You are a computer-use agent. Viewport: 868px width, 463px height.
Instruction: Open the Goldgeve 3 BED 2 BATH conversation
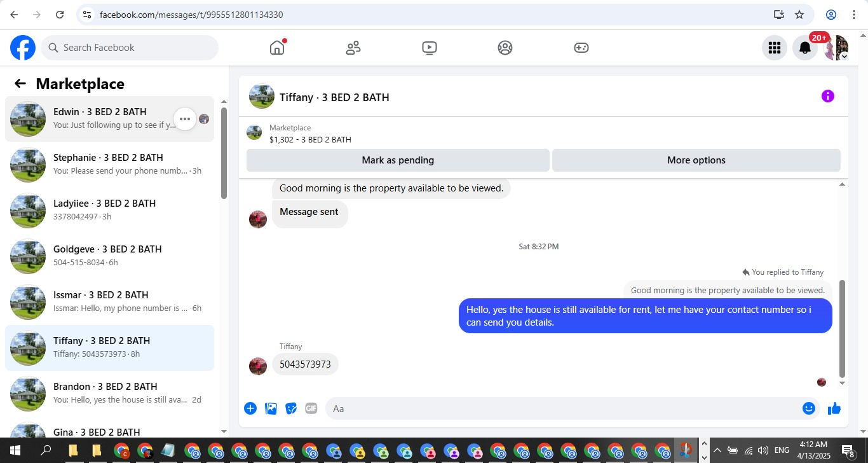coord(109,256)
